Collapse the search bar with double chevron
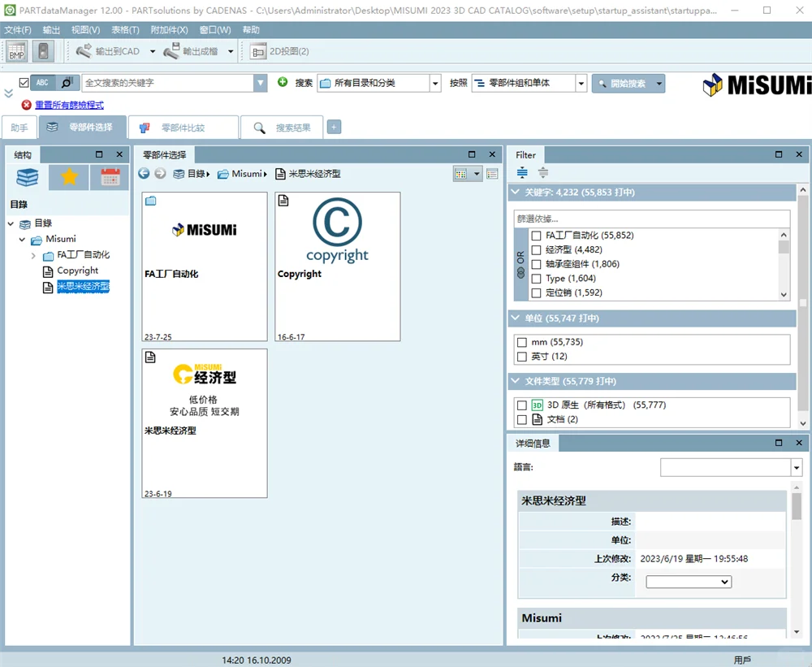 [x=8, y=93]
